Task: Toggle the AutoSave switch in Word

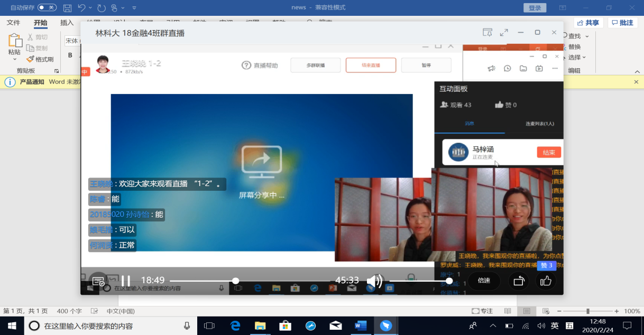Action: click(x=47, y=7)
